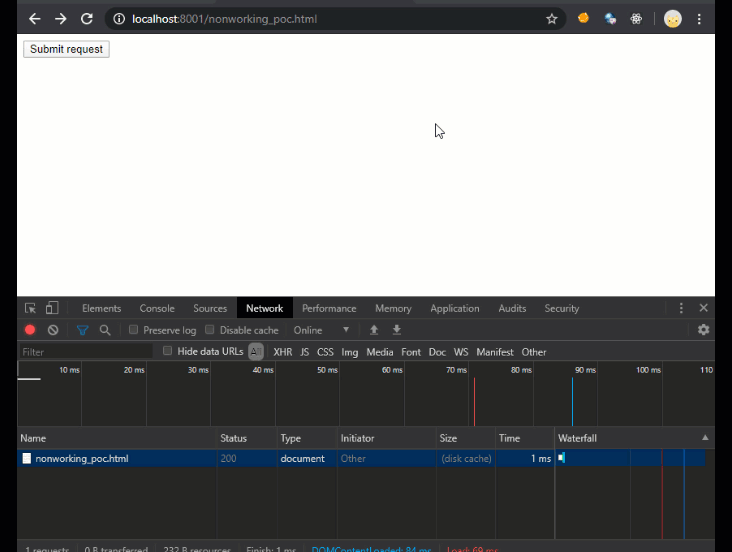
Task: Filter requests by XHR
Action: point(282,352)
